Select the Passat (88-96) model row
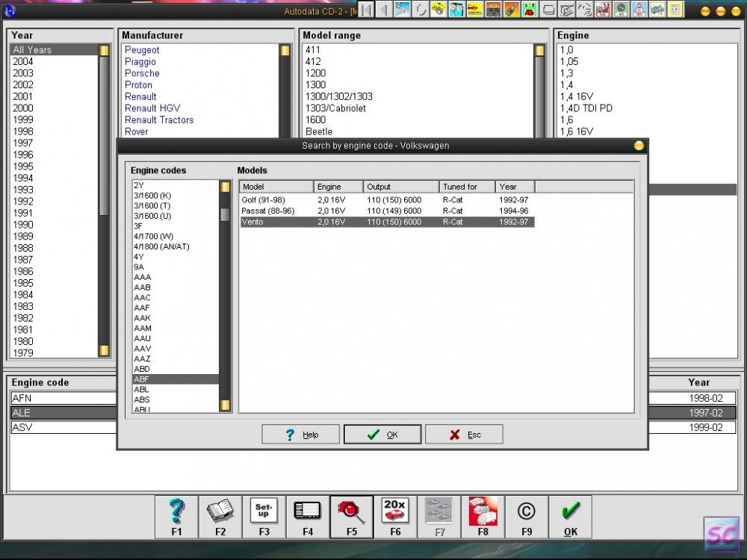The height and width of the screenshot is (560, 747). (x=387, y=211)
